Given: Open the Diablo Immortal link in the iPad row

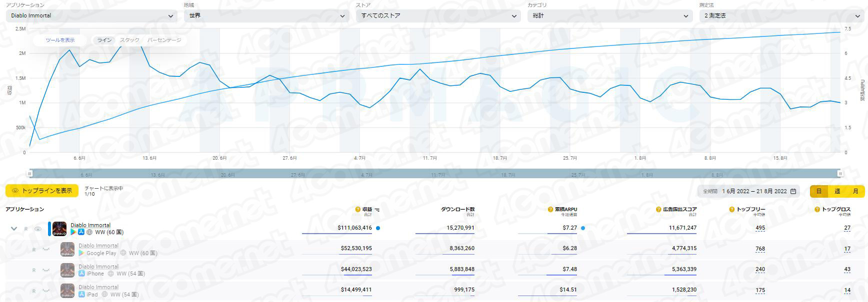Looking at the screenshot, I should click(98, 287).
